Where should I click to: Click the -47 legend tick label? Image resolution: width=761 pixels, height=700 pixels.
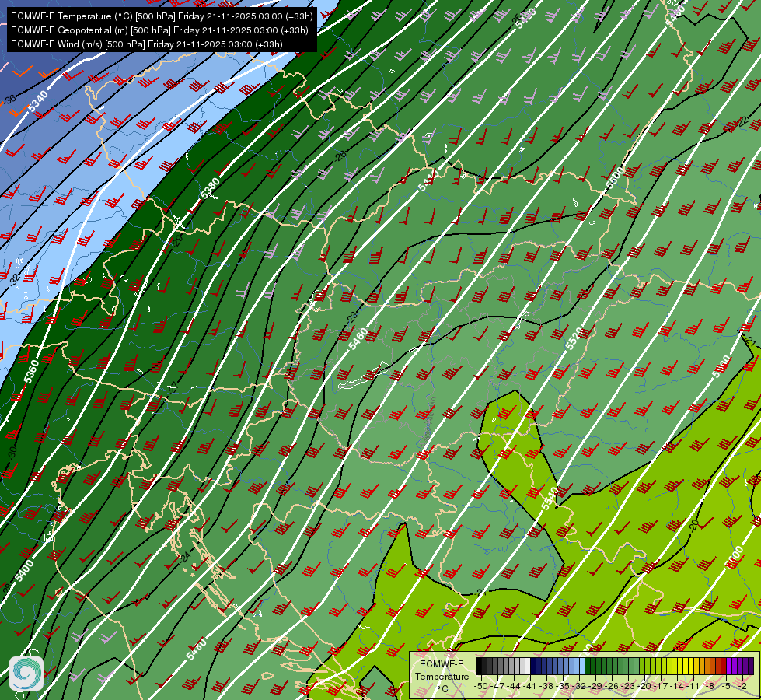497,686
